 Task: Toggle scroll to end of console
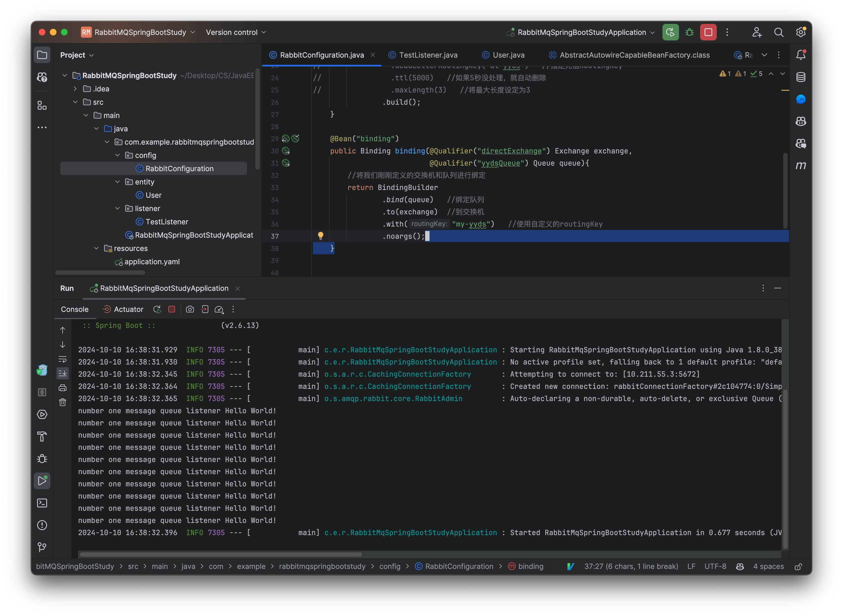[63, 373]
